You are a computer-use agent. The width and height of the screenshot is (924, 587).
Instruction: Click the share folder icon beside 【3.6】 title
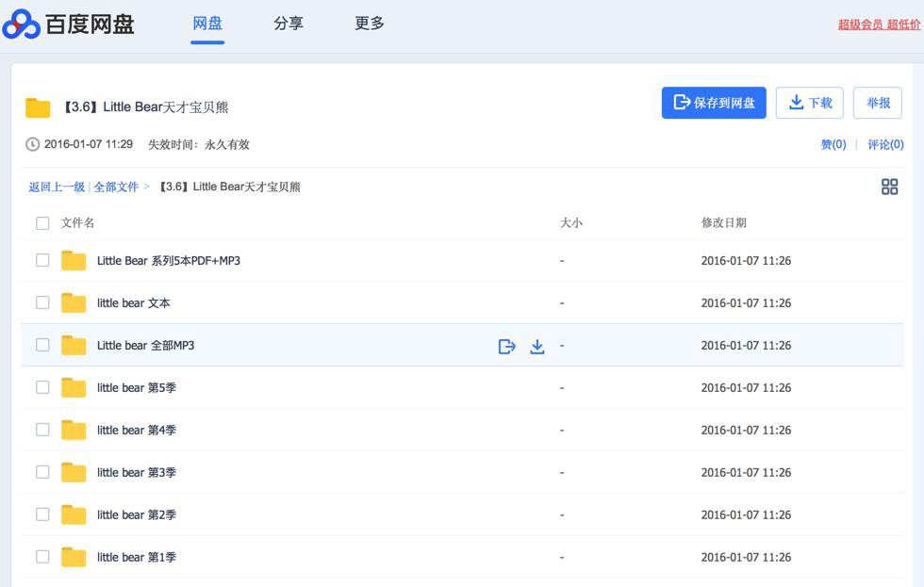point(38,107)
